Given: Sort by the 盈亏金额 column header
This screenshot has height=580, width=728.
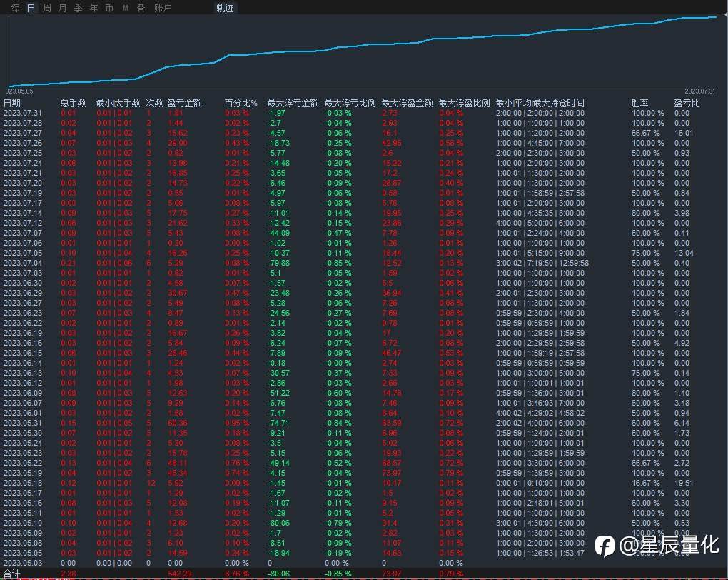Looking at the screenshot, I should point(184,103).
